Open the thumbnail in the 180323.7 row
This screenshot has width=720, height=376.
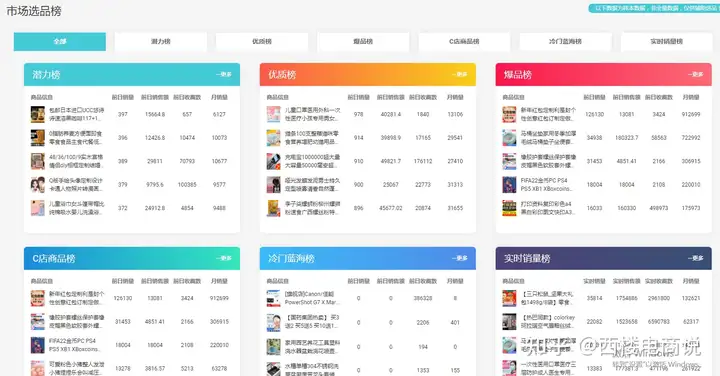[x=509, y=138]
